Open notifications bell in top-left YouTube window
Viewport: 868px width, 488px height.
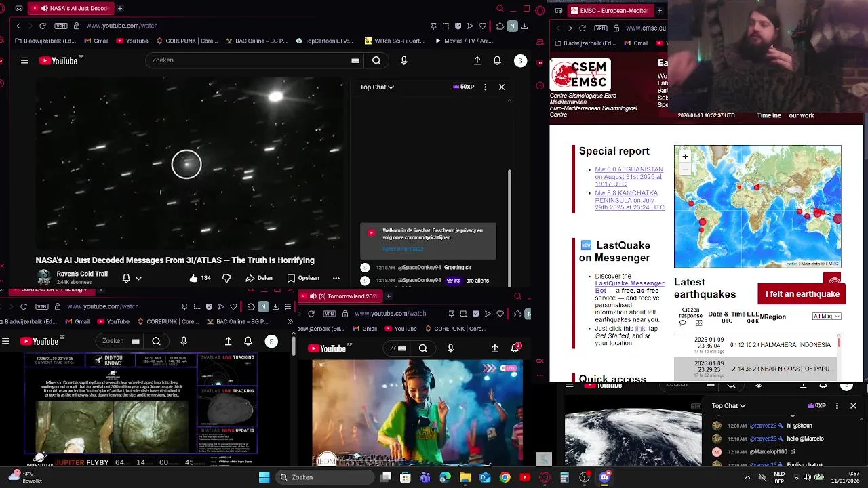497,60
